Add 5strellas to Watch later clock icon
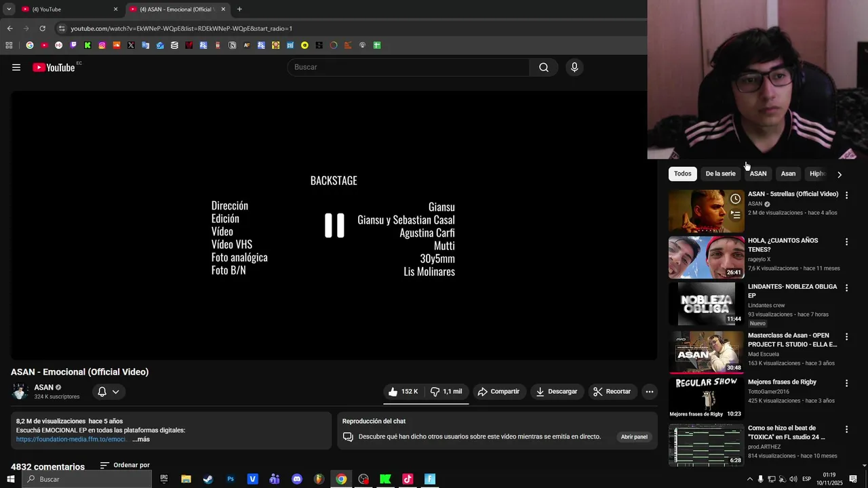Viewport: 868px width, 488px height. tap(736, 199)
